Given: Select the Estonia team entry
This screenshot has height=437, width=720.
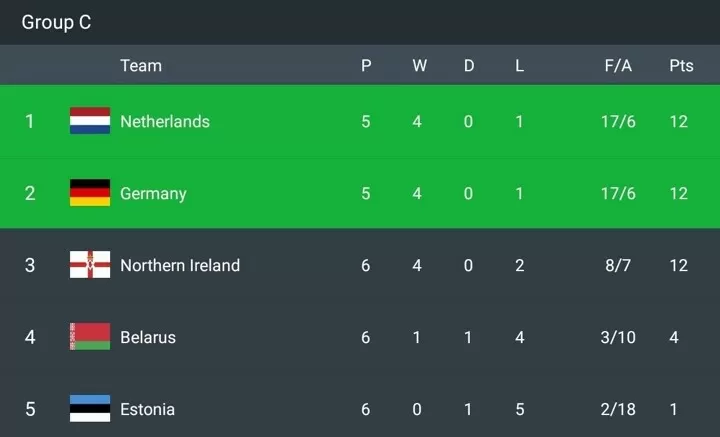Looking at the screenshot, I should pyautogui.click(x=147, y=409).
